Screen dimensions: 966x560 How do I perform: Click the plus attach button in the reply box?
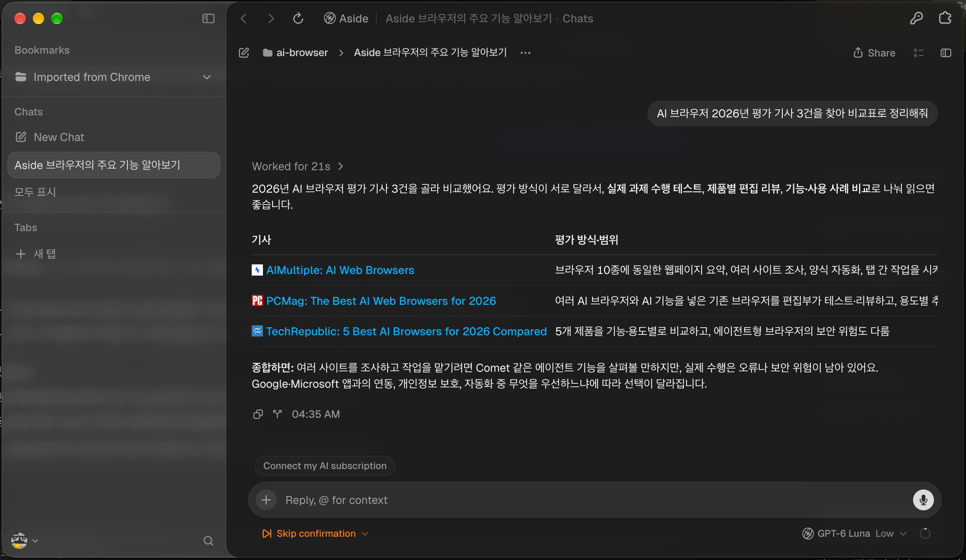266,500
